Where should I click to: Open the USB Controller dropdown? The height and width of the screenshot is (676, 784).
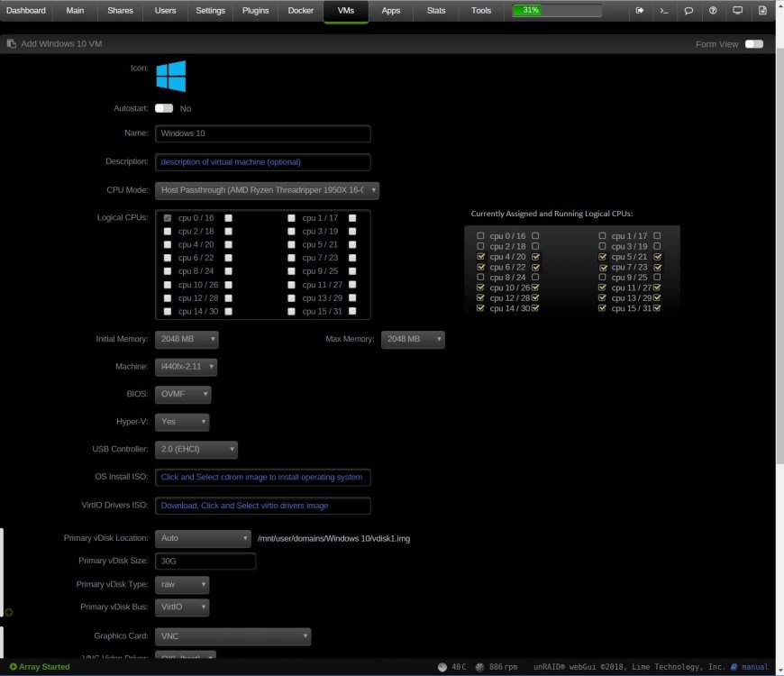(x=196, y=450)
